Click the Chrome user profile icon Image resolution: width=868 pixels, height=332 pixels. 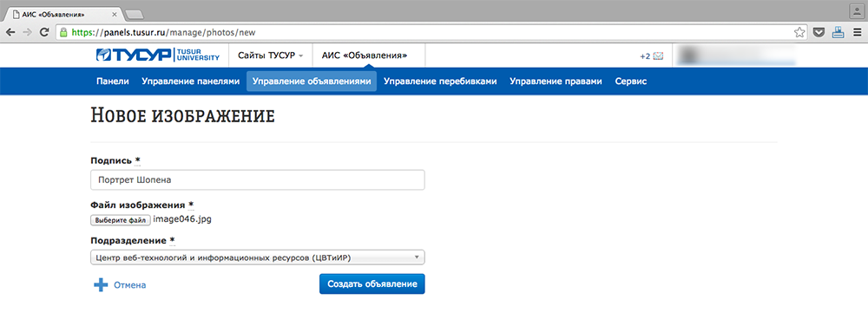856,10
